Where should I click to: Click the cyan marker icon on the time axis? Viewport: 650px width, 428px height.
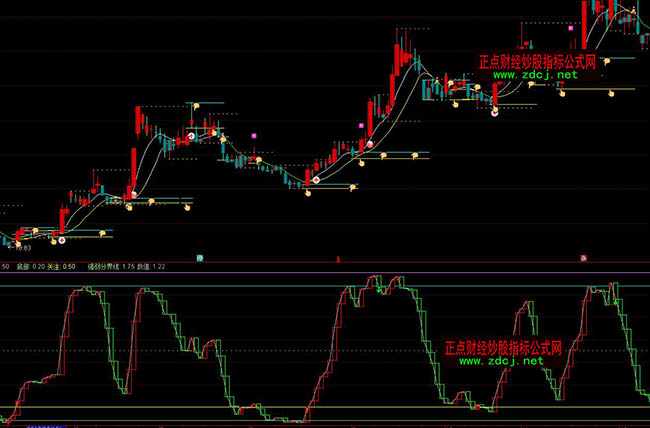(200, 258)
